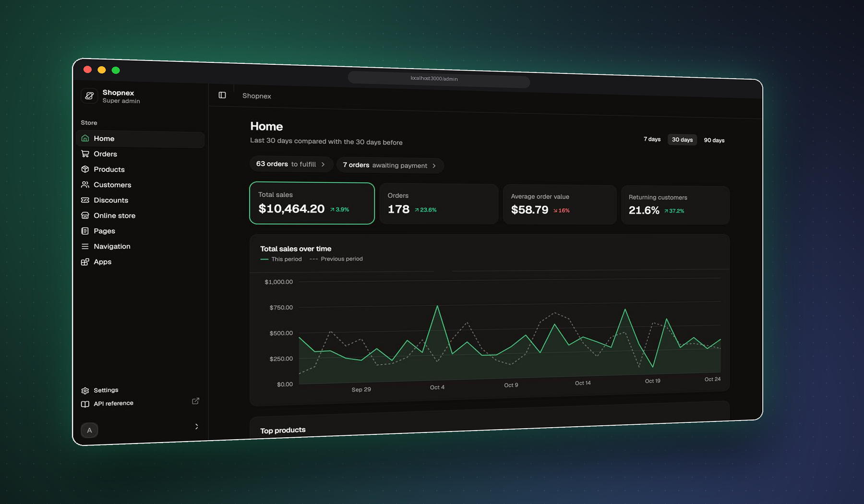
Task: Click the Navigation list icon
Action: click(x=85, y=246)
